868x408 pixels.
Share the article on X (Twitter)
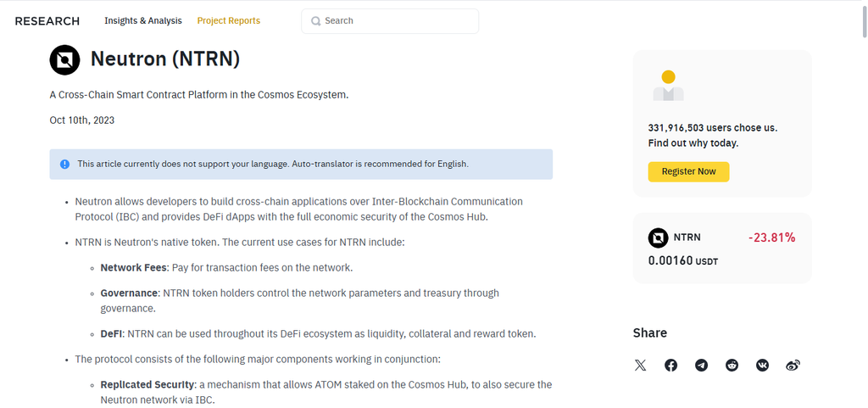coord(641,366)
